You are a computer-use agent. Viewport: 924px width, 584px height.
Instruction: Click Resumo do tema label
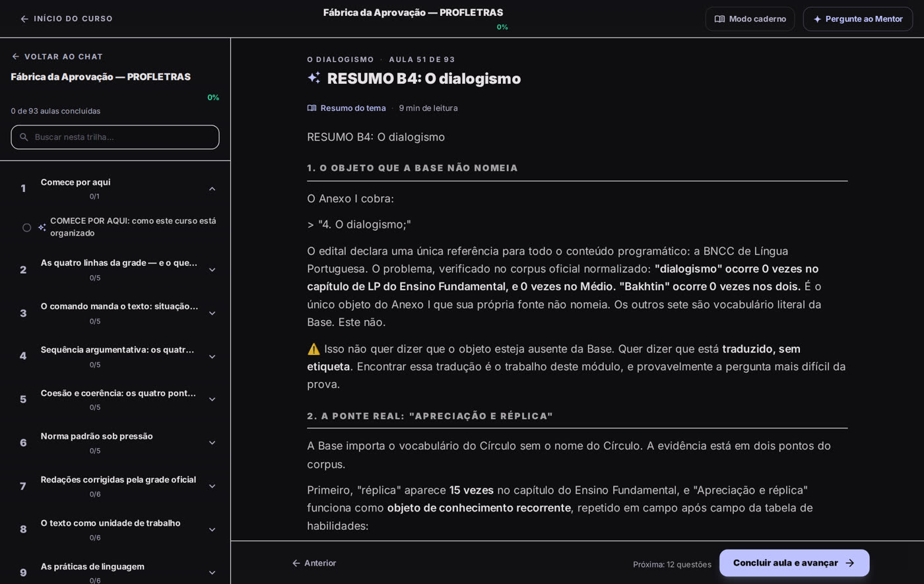pos(353,108)
